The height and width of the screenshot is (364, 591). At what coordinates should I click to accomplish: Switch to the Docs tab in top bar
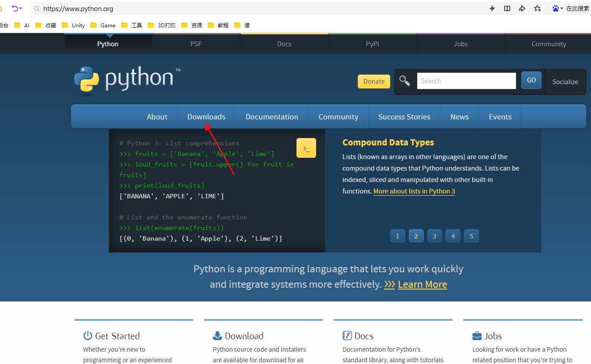(x=284, y=44)
